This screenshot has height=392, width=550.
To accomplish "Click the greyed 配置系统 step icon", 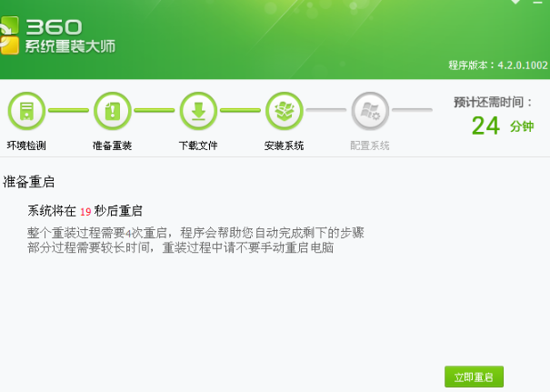I will point(370,112).
